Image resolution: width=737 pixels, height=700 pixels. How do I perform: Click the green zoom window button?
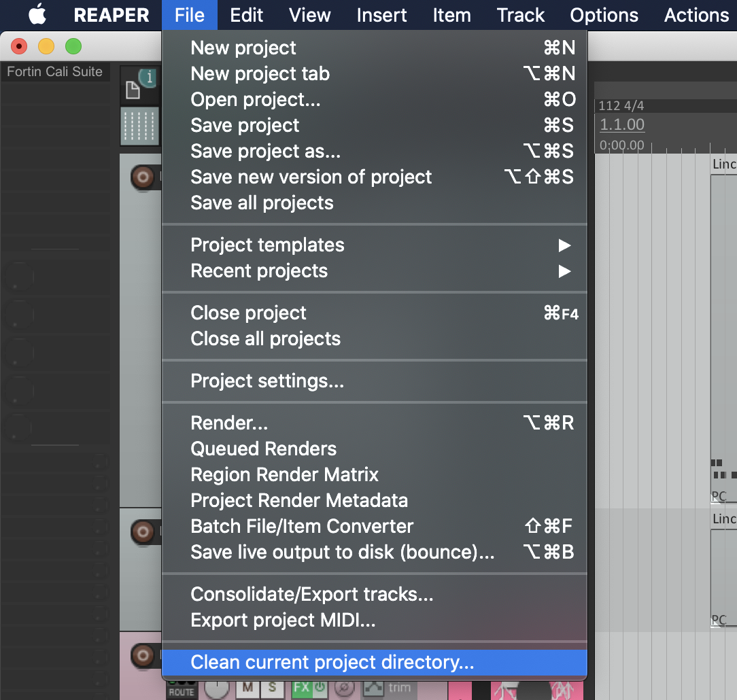pos(73,46)
